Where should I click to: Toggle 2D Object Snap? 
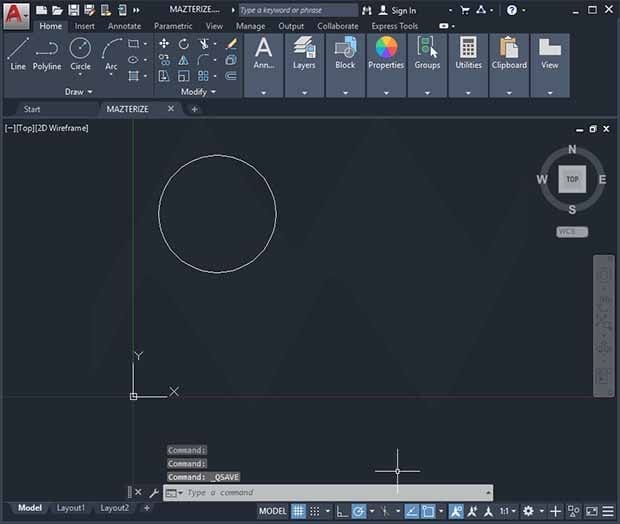tap(428, 511)
